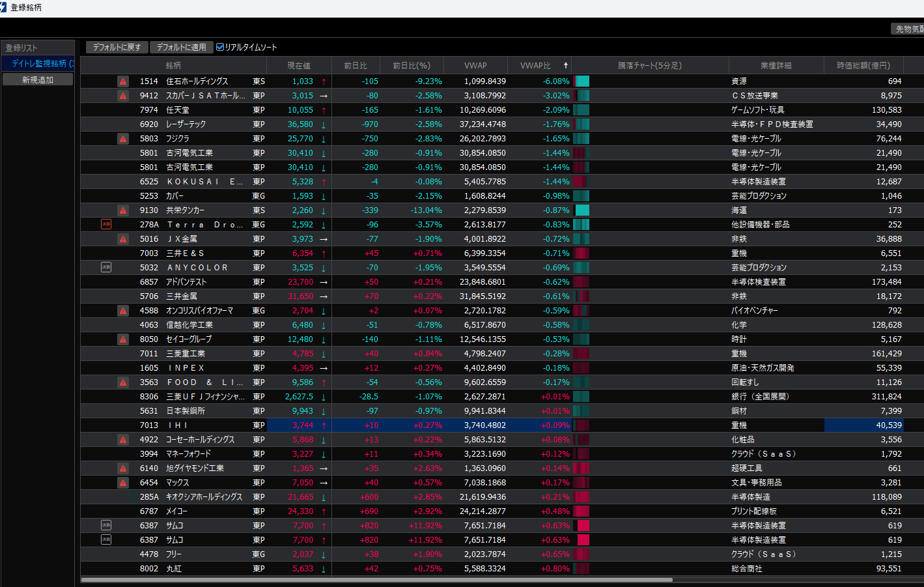Click the sort arrow in VWAP比 header
Image resolution: width=924 pixels, height=587 pixels.
pyautogui.click(x=565, y=65)
